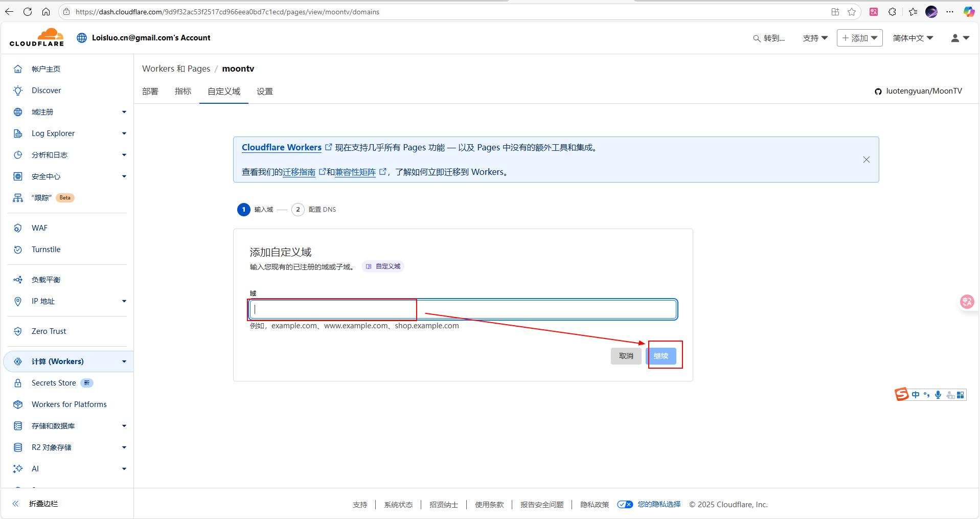This screenshot has width=980, height=519.
Task: Expand the Log Explorer sidebar section
Action: (x=124, y=133)
